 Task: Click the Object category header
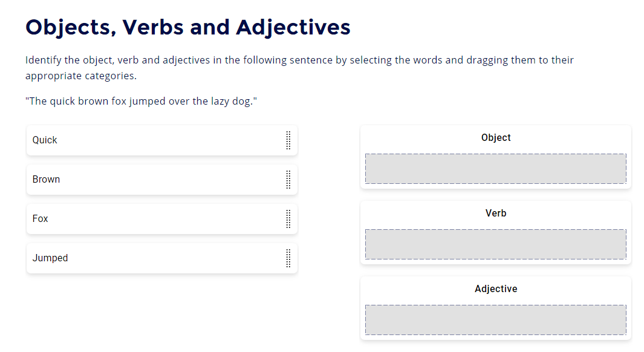[x=496, y=138]
